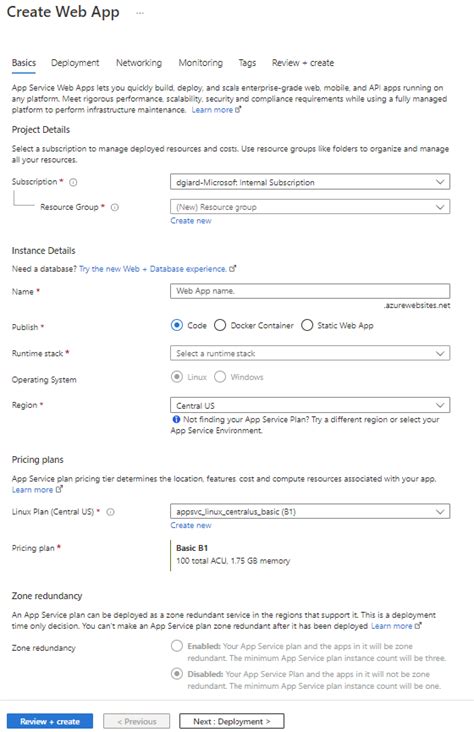This screenshot has height=732, width=474.
Task: Click the info icon next to Linux Plan
Action: [111, 512]
